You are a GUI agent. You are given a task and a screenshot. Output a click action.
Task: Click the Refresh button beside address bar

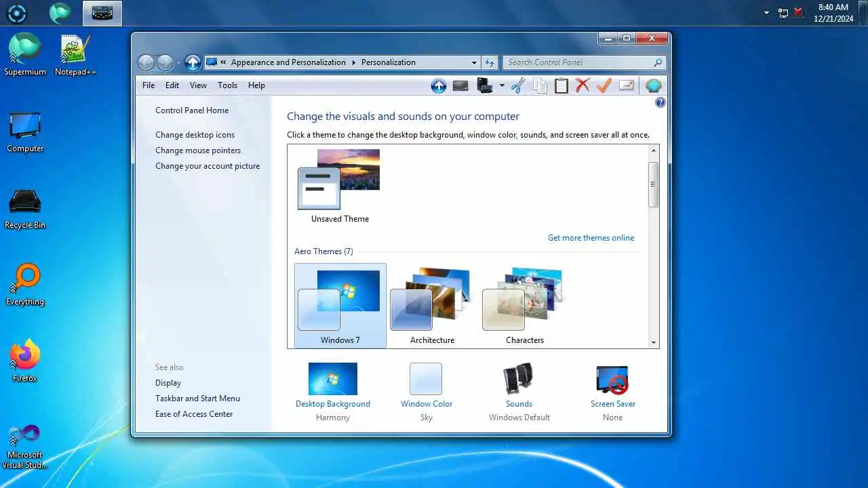pos(490,62)
